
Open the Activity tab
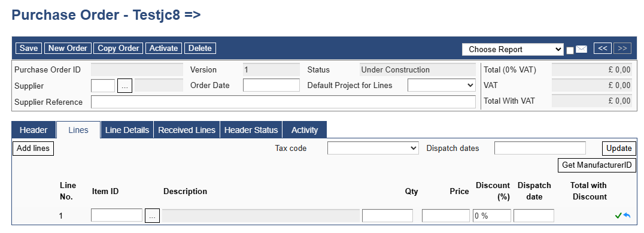pos(304,130)
